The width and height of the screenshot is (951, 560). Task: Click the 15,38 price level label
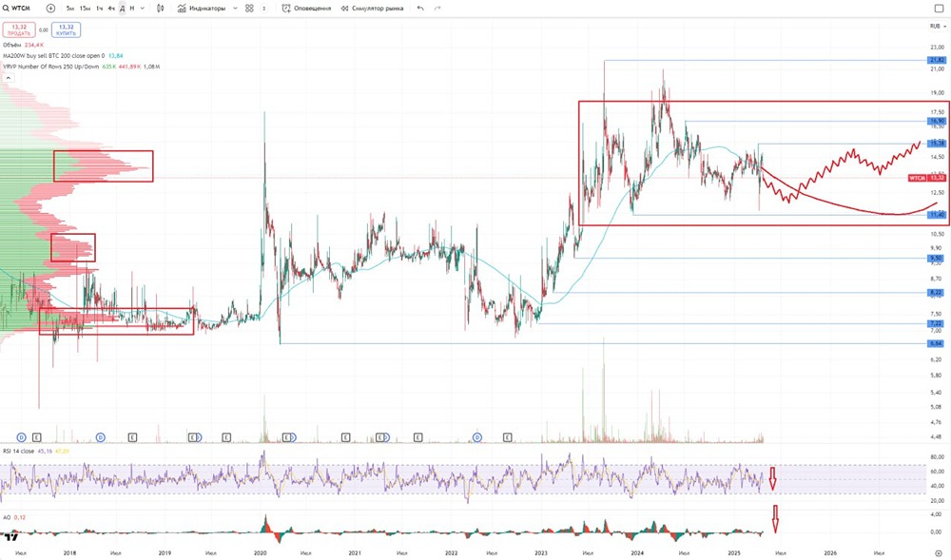click(937, 144)
